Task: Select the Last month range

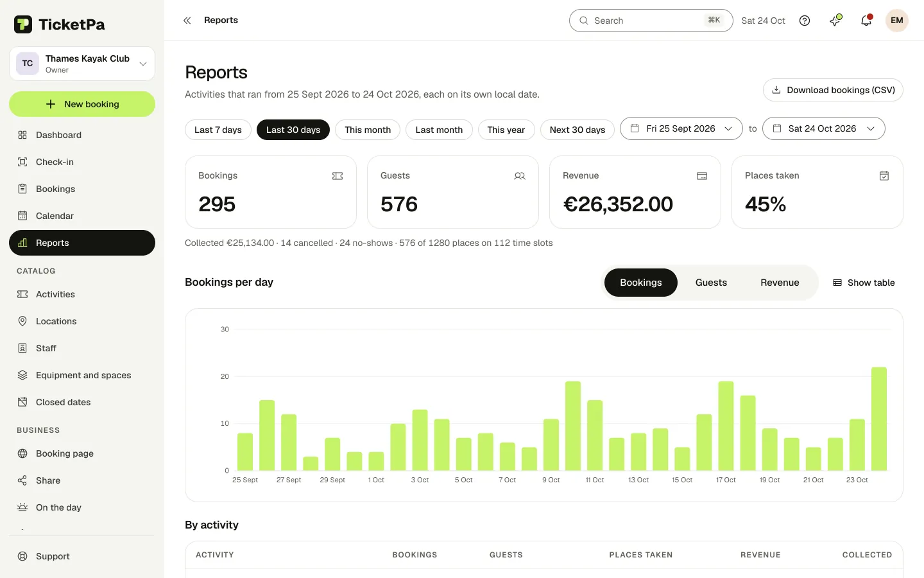Action: 439,130
